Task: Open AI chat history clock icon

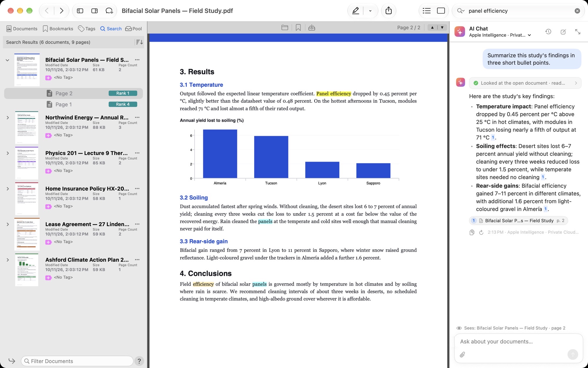Action: coord(548,32)
